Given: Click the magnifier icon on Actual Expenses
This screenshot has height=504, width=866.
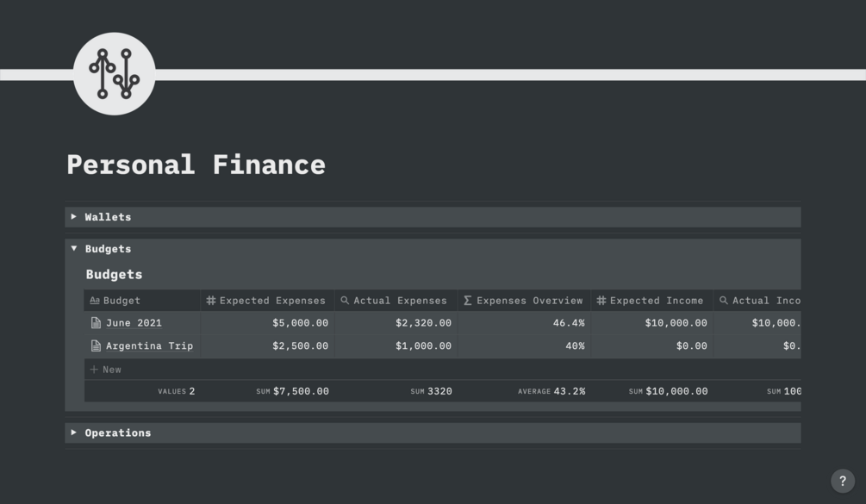Looking at the screenshot, I should pyautogui.click(x=345, y=301).
